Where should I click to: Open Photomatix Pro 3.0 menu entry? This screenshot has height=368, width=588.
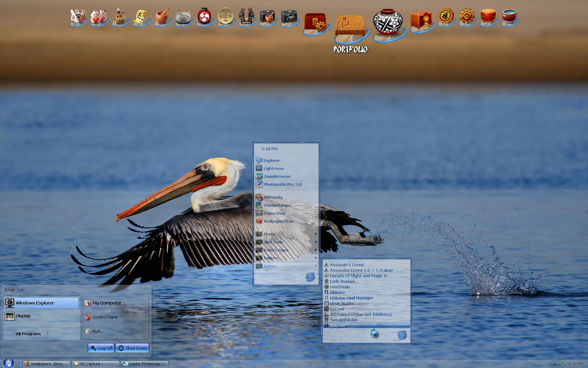(x=282, y=184)
